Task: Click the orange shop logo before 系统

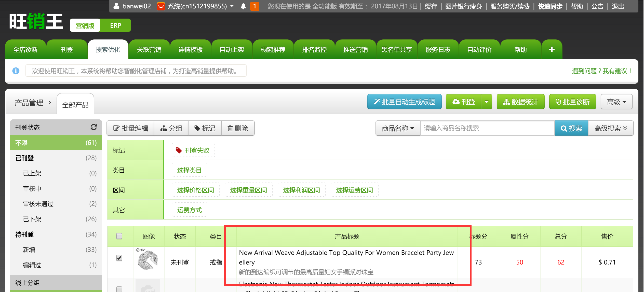Action: [161, 6]
